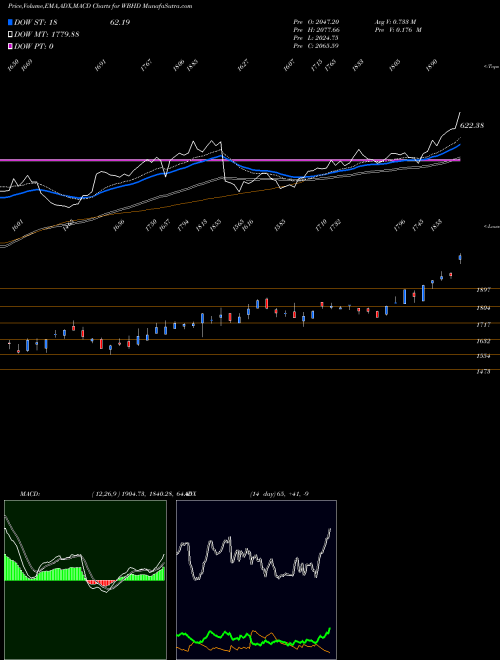
Task: Click the MACD panel title
Action: coord(30,494)
